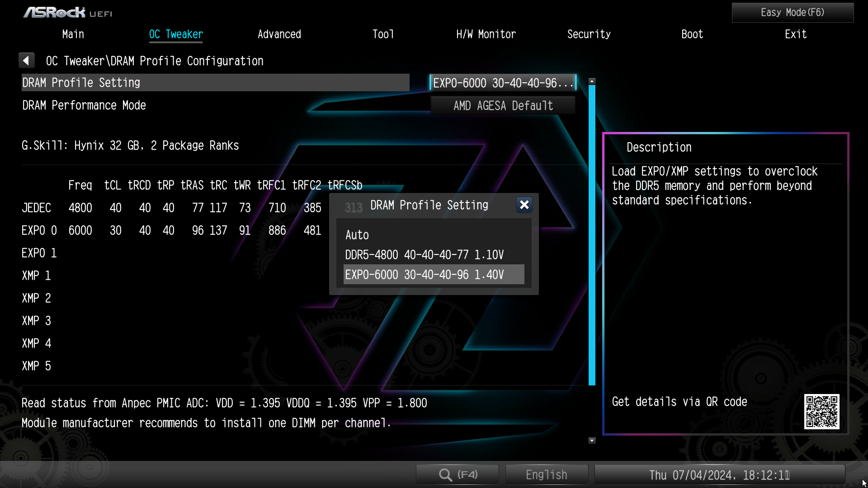The width and height of the screenshot is (868, 488).
Task: Open the Main tab
Action: click(73, 34)
